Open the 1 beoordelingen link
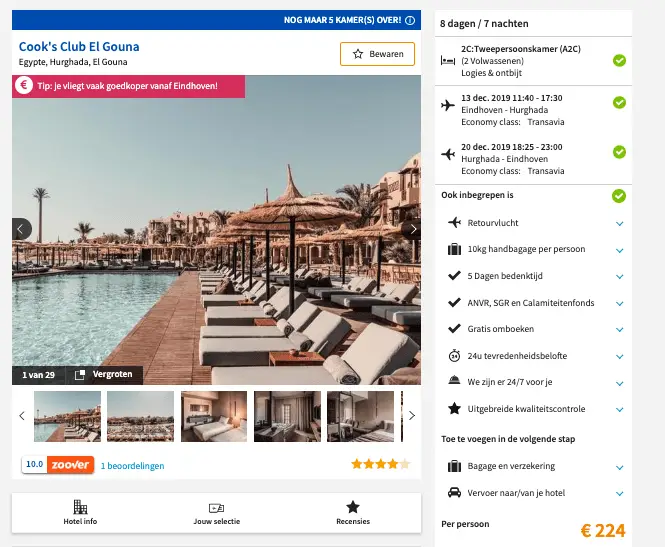The image size is (665, 547). pyautogui.click(x=132, y=466)
